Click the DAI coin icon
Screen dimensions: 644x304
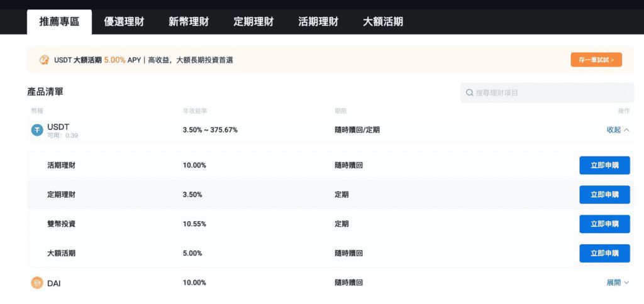[37, 283]
